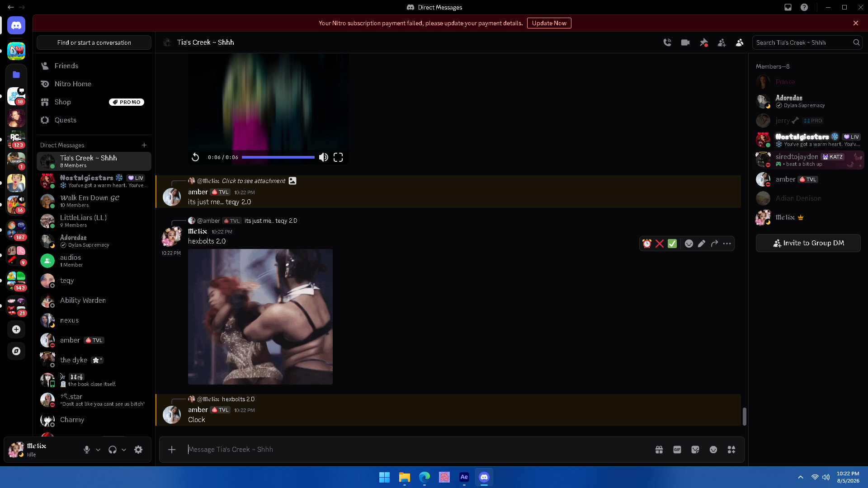Open Discover servers compass icon
This screenshot has height=488, width=868.
tap(16, 351)
